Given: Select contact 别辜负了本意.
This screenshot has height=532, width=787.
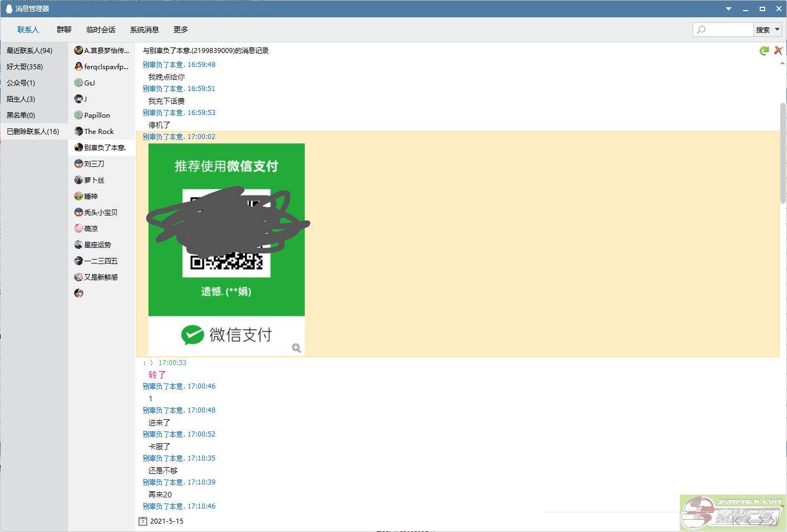Looking at the screenshot, I should click(102, 147).
